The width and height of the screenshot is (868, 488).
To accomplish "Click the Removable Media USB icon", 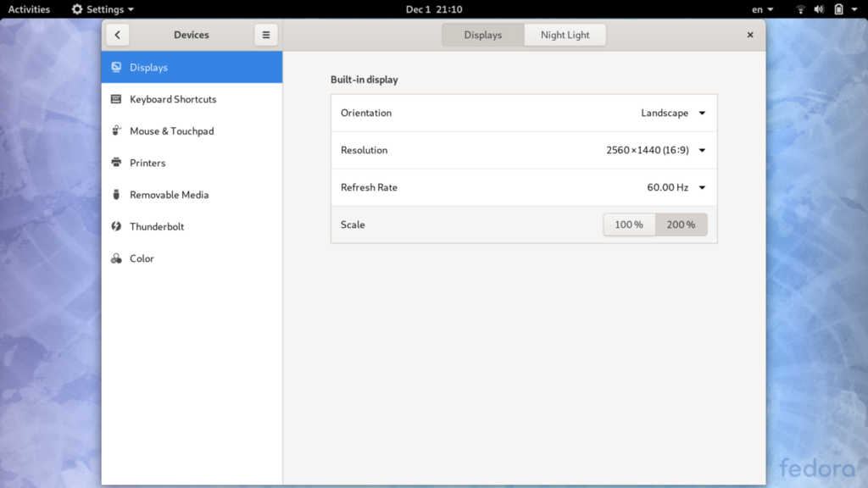I will coord(116,194).
